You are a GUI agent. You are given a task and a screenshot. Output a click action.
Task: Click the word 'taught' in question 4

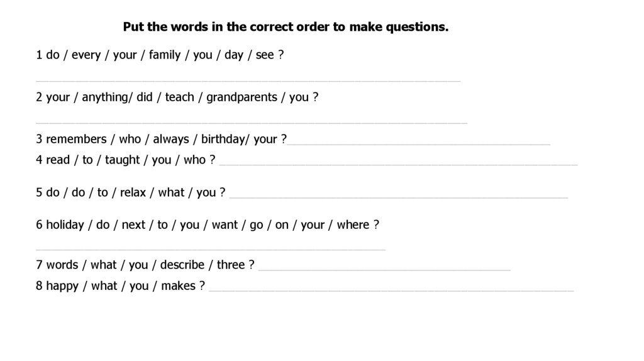(x=122, y=160)
